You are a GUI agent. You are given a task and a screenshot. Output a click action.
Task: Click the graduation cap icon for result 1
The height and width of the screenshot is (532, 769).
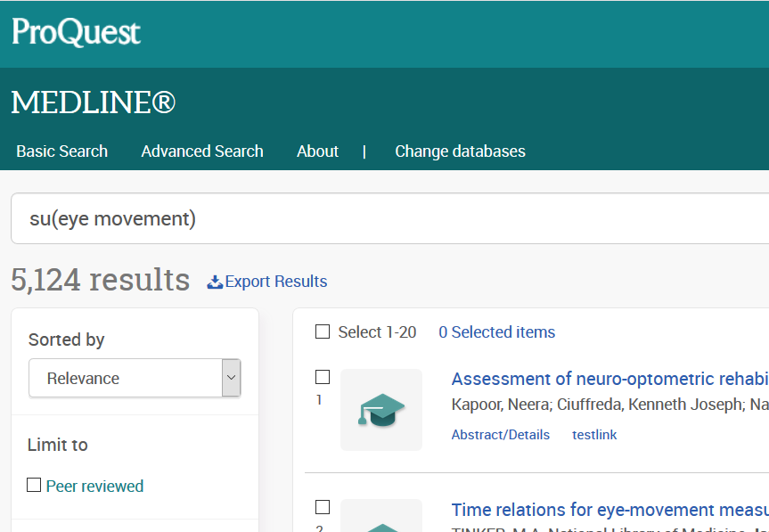coord(381,410)
